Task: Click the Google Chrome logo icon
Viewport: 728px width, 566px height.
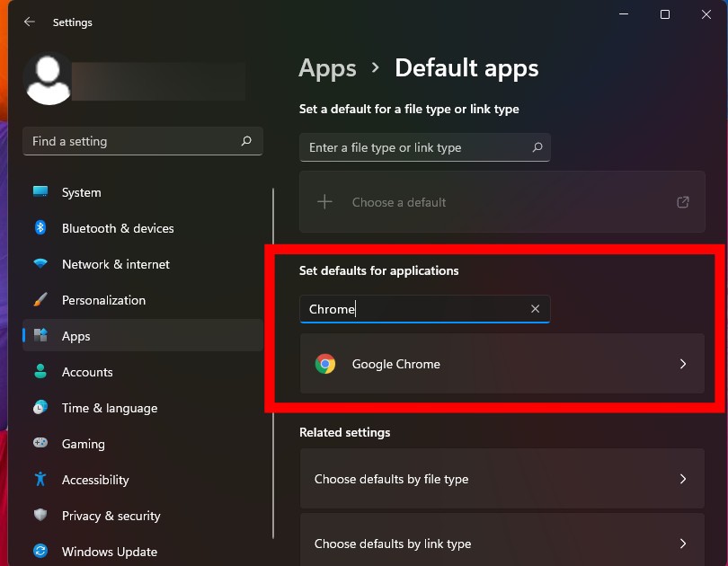Action: (x=325, y=364)
